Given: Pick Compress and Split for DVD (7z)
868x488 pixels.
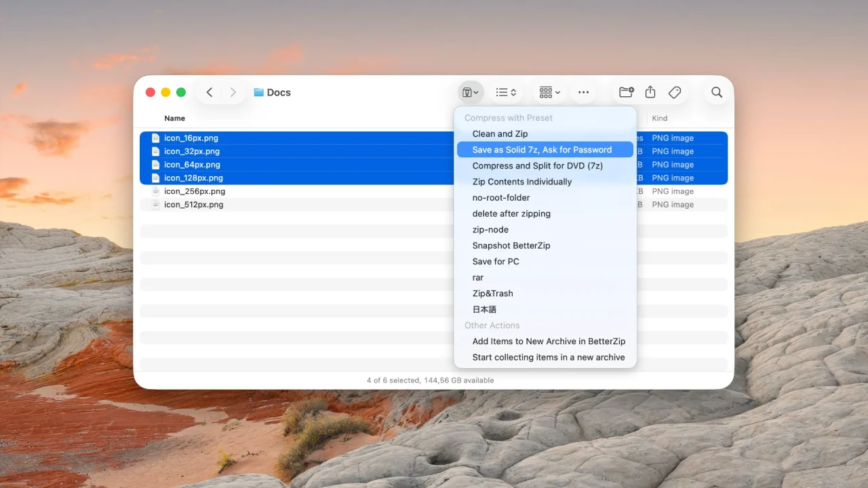Looking at the screenshot, I should click(x=545, y=165).
